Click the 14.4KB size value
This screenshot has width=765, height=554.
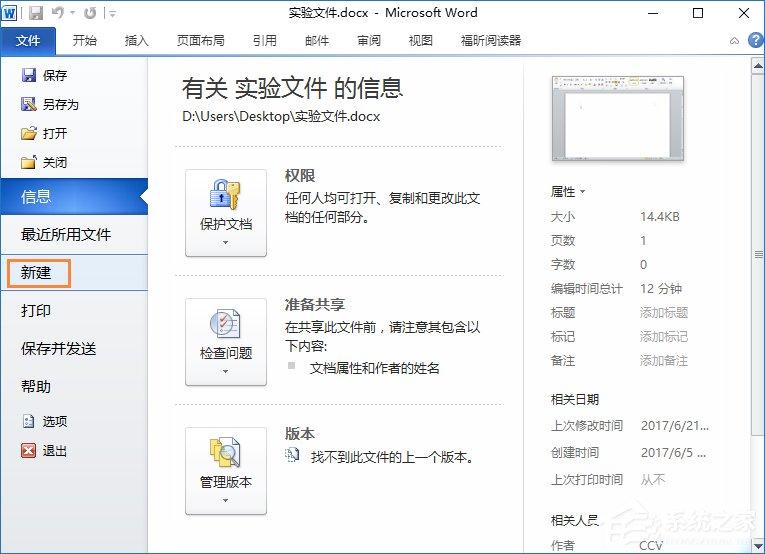660,217
